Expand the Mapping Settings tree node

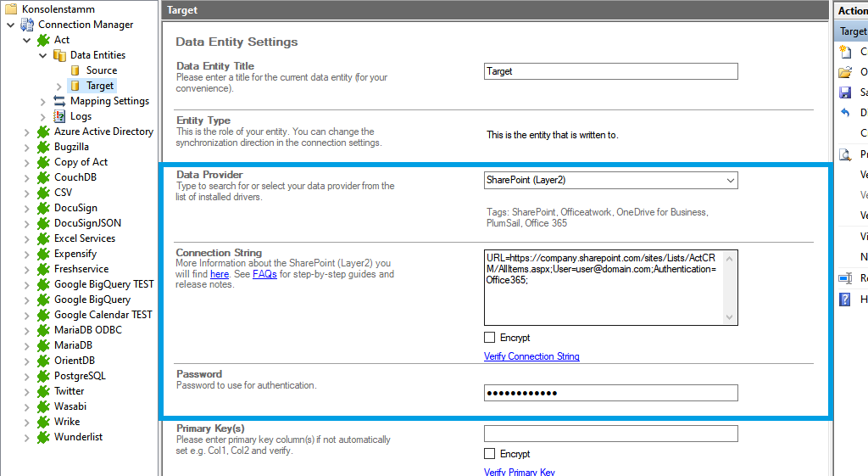coord(43,101)
